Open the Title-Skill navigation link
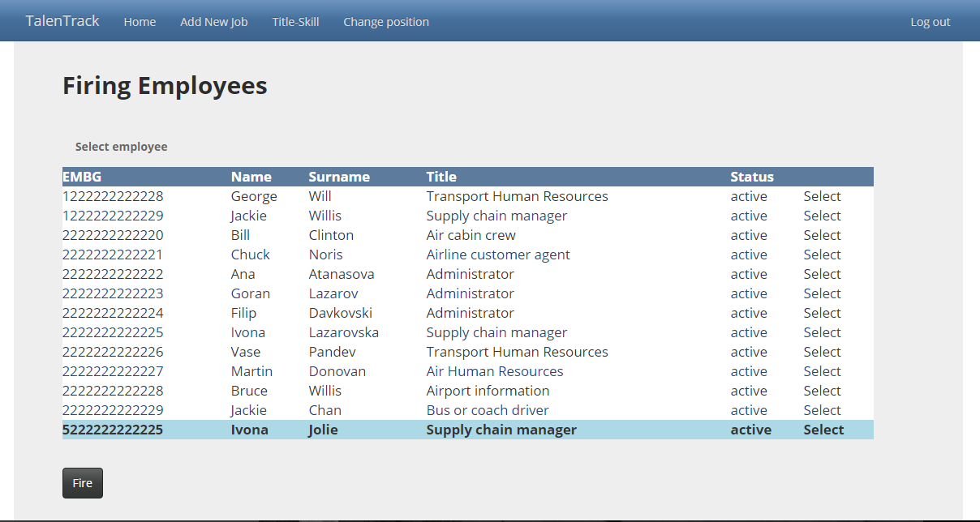The height and width of the screenshot is (522, 980). [x=295, y=22]
